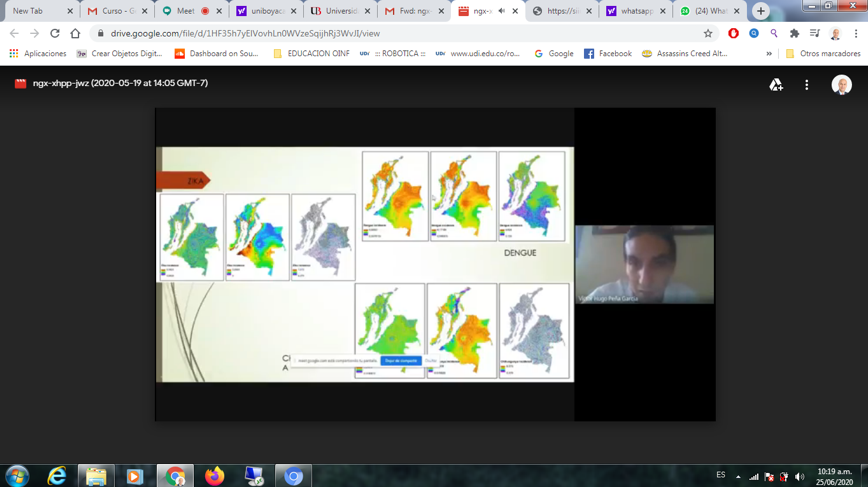Switch to the whatsapp Yahoo tab

click(634, 11)
